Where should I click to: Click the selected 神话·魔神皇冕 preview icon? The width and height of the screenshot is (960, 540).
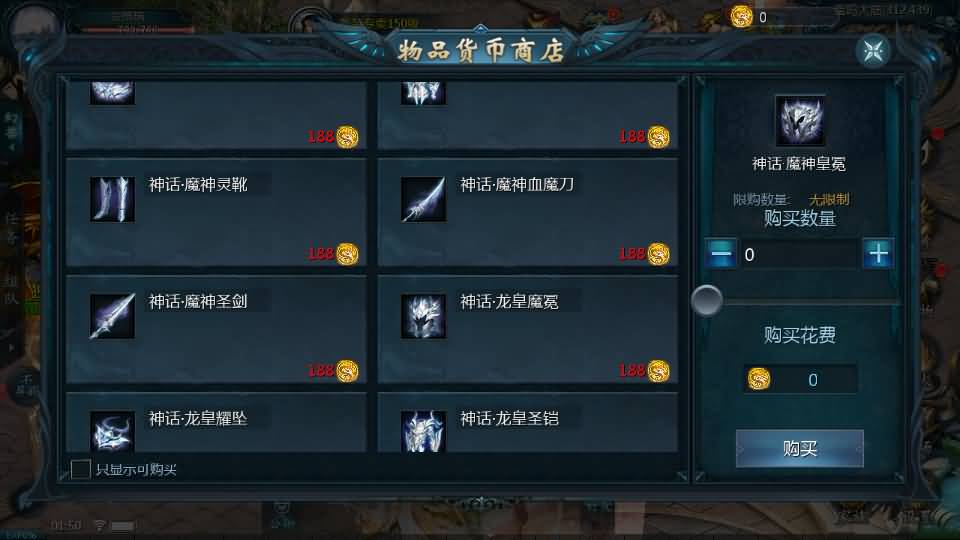pyautogui.click(x=800, y=120)
